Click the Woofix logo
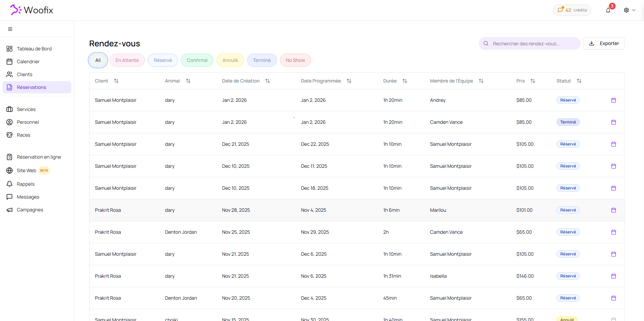644x321 pixels. pyautogui.click(x=32, y=10)
